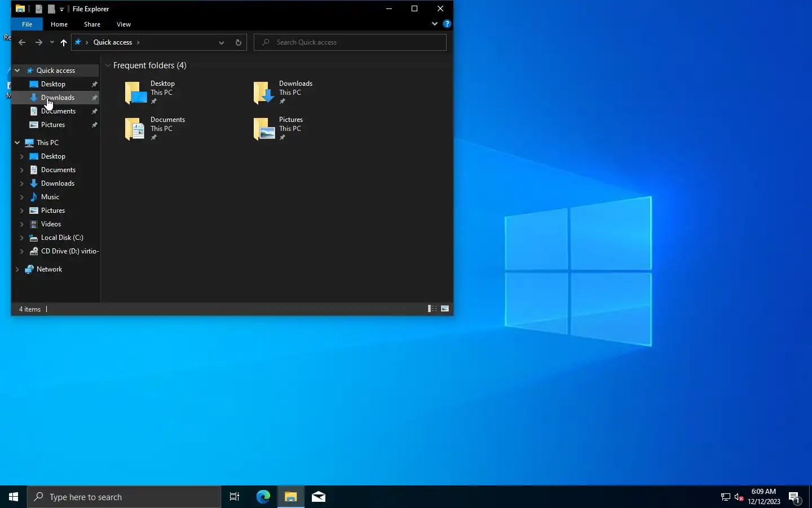
Task: Open the notification center icon
Action: (794, 497)
